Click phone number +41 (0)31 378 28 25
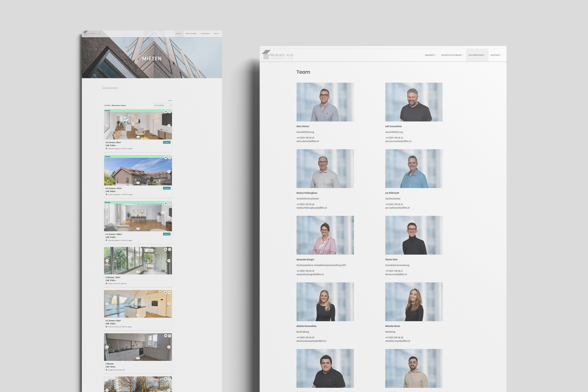The width and height of the screenshot is (588, 392). click(x=305, y=138)
